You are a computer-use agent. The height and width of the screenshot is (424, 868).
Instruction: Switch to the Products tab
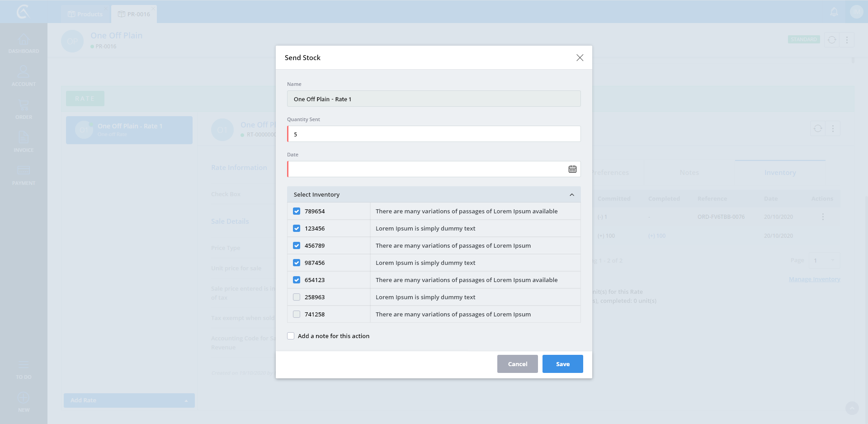(x=85, y=14)
